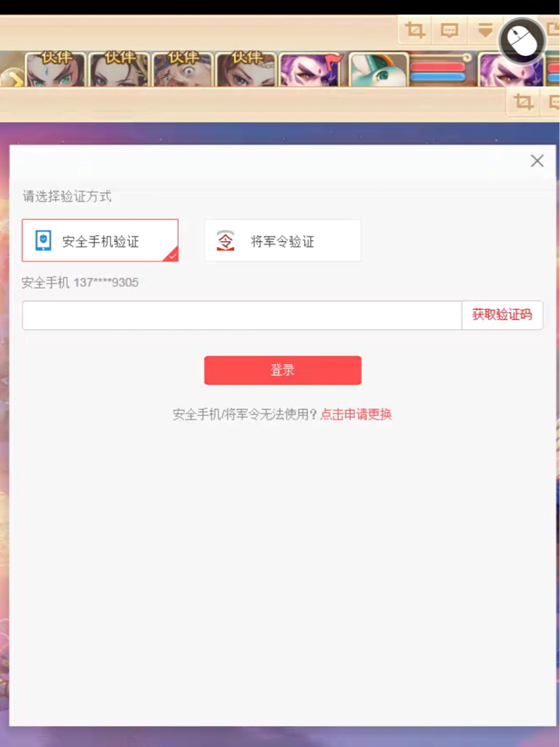Screen dimensions: 560x747
Task: Open the 点击申请更换 link
Action: click(356, 414)
